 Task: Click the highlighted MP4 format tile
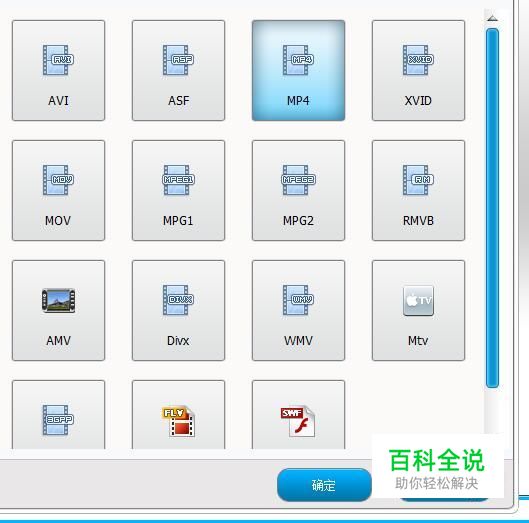click(x=299, y=70)
